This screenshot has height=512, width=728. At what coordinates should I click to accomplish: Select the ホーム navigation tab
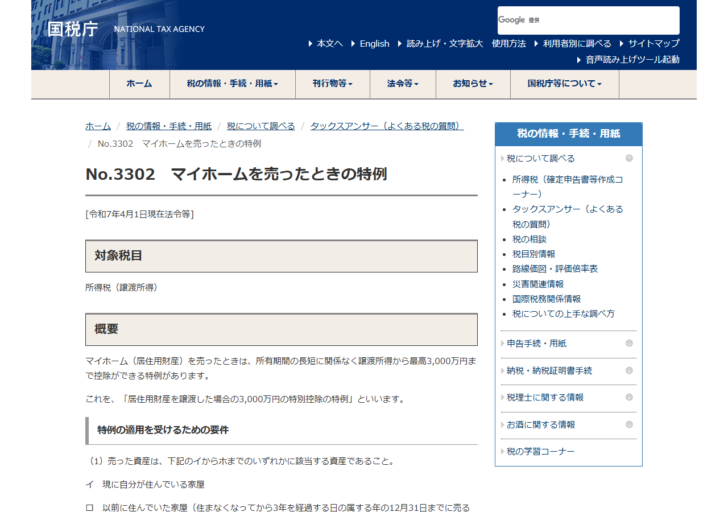tap(139, 84)
